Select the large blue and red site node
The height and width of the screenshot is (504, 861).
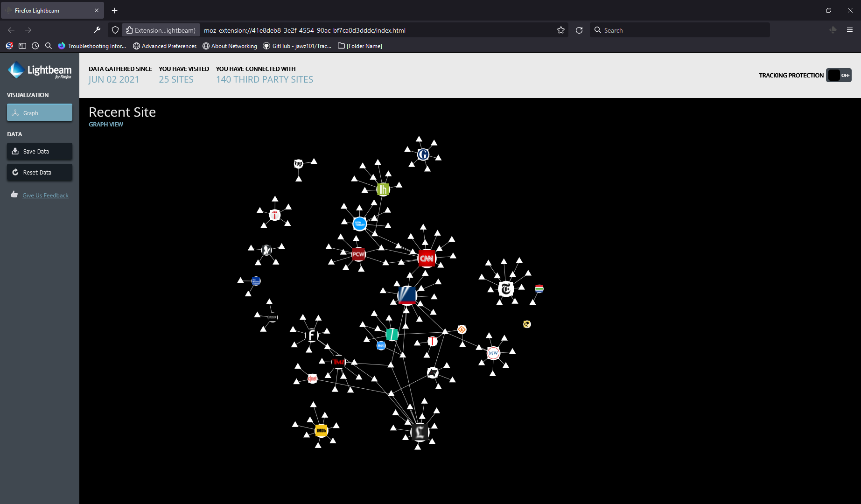point(407,295)
